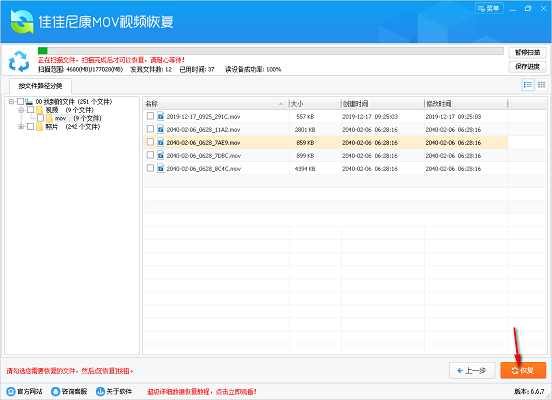
Task: Check the box for 2019-12-17_0925_291C.mov
Action: (150, 116)
